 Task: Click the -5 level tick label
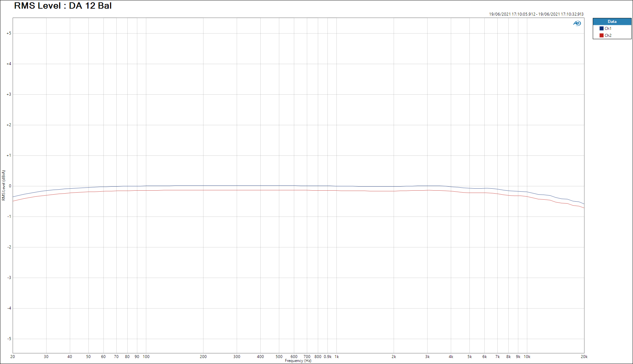(9, 339)
